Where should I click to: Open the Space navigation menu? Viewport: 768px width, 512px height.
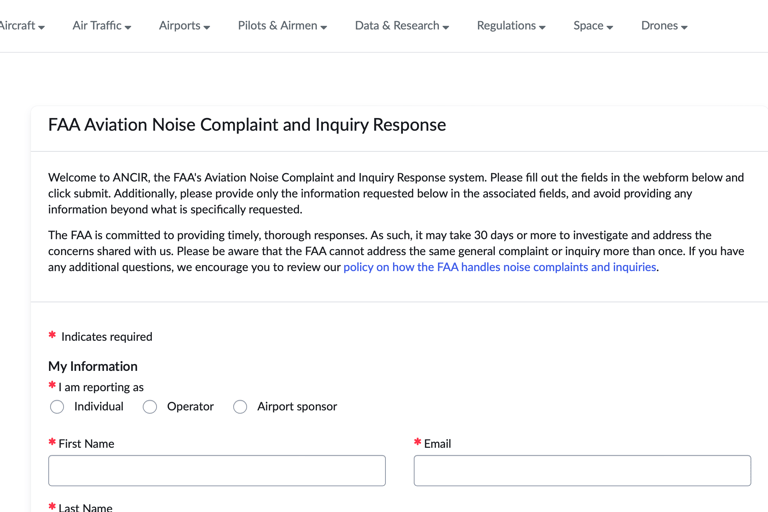593,25
